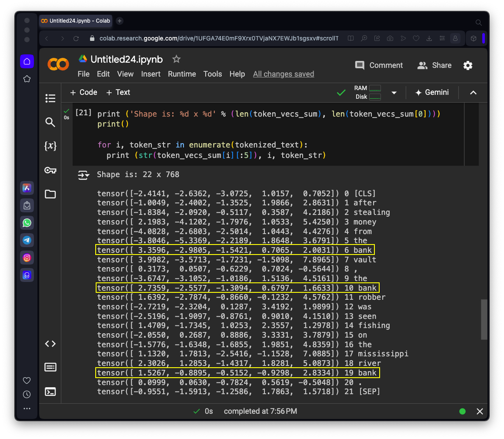504x439 pixels.
Task: Open the secrets key panel
Action: click(50, 170)
